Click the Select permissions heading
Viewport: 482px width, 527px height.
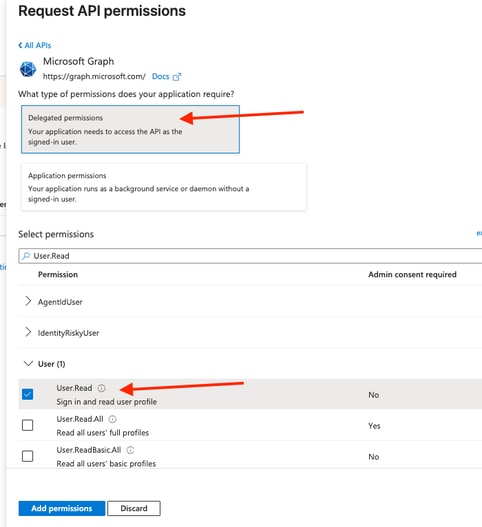pos(56,234)
